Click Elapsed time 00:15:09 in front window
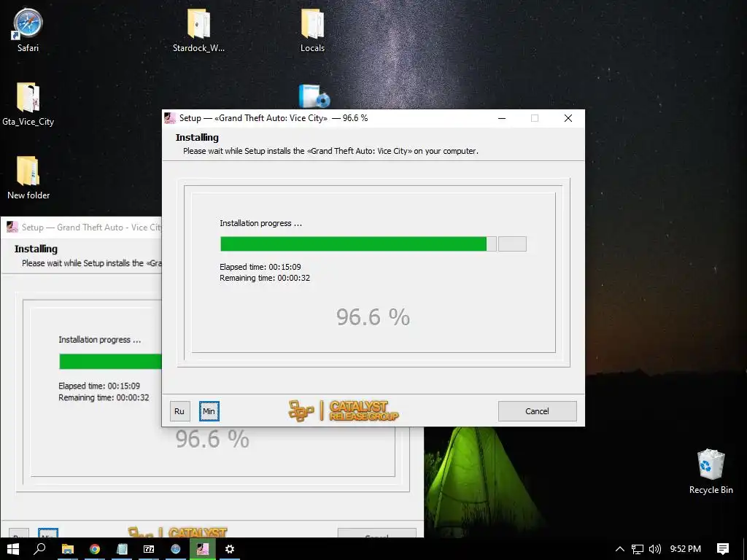Screen dimensions: 747x560 pyautogui.click(x=260, y=267)
